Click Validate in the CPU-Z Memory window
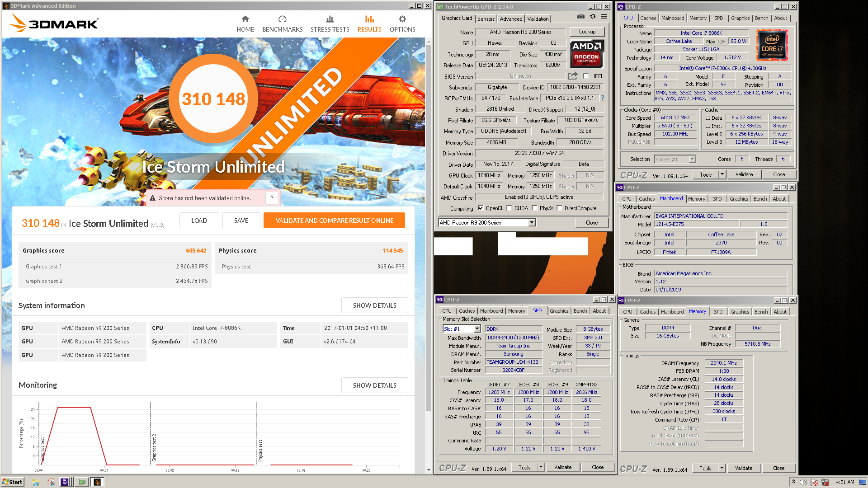Screen dimensions: 868x488 [743, 468]
